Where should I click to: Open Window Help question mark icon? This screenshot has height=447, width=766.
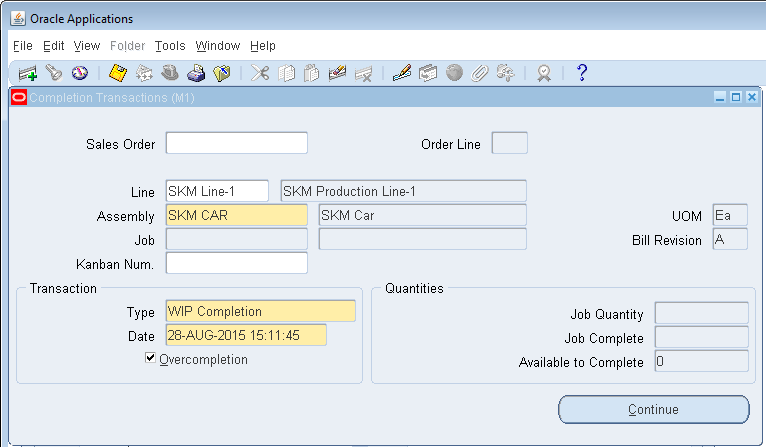pyautogui.click(x=581, y=73)
